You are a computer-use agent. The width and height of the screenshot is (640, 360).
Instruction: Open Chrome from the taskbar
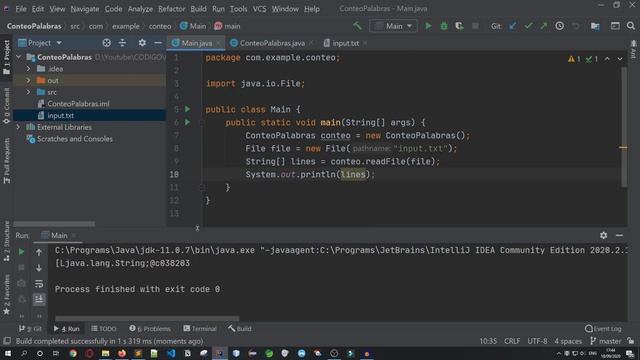[73, 353]
